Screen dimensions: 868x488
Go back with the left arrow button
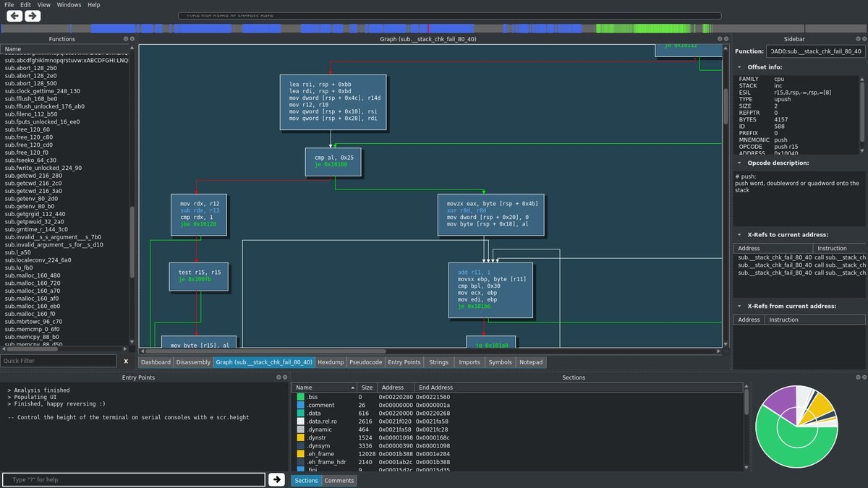[x=13, y=15]
